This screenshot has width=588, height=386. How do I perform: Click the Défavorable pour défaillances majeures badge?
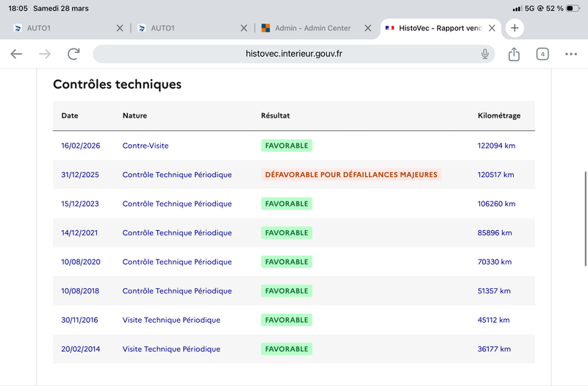[351, 175]
